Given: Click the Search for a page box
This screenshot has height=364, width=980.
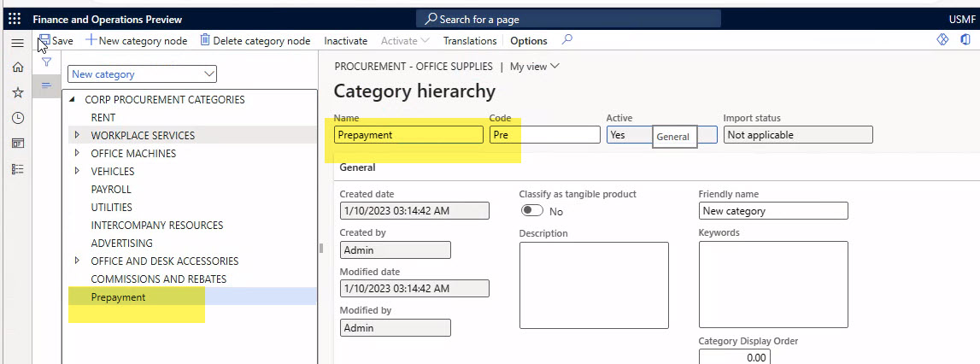Looking at the screenshot, I should pos(568,20).
